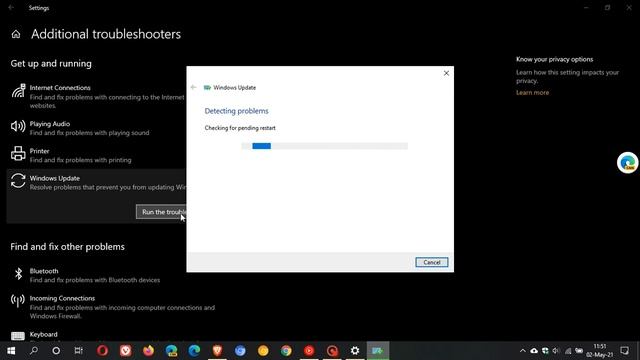Click the floating Edge badge at the right screen edge
This screenshot has height=360, width=640.
tap(627, 163)
